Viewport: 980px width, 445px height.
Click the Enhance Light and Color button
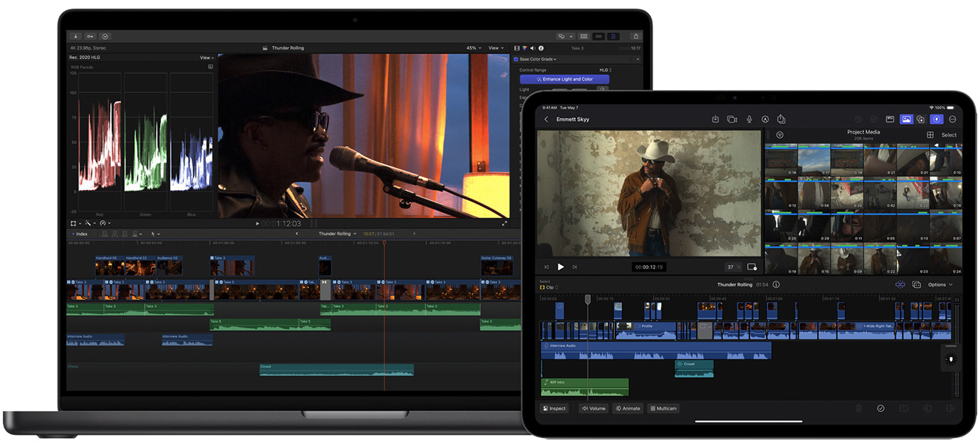[564, 79]
